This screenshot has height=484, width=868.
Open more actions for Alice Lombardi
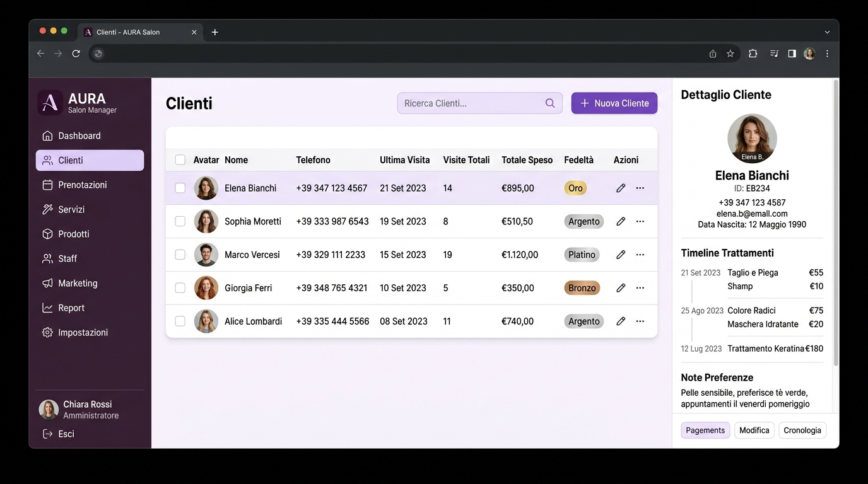640,321
